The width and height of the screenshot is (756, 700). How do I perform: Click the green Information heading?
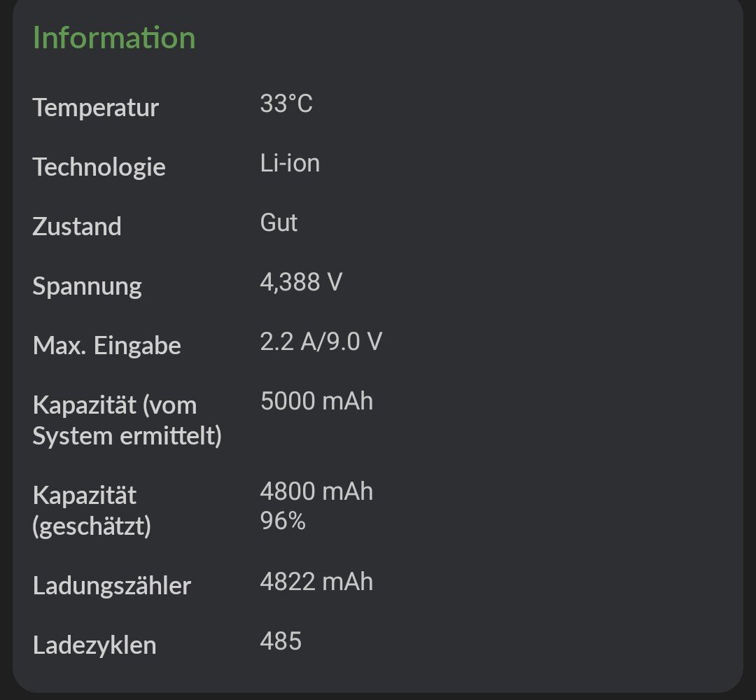pos(114,38)
